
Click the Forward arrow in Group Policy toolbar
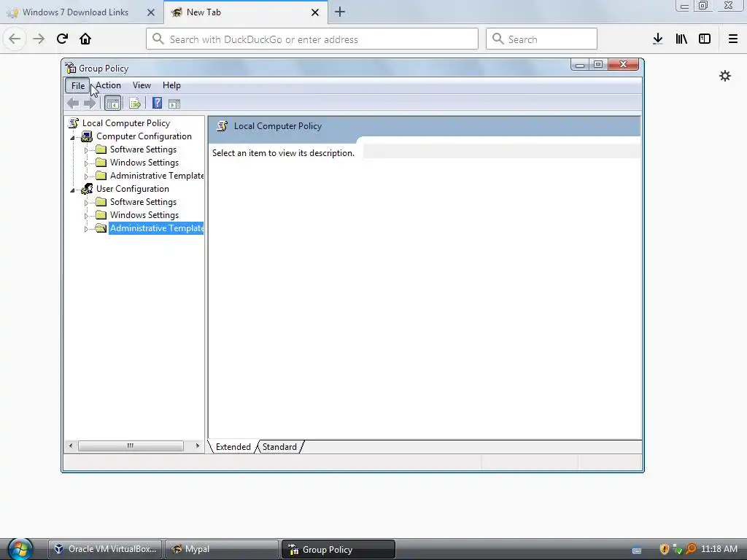90,104
